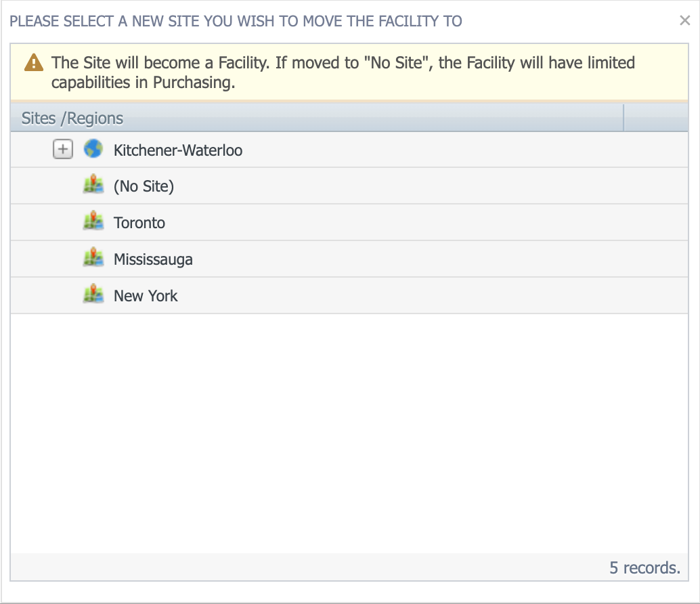Click the column divider in header
700x604 pixels.
tap(623, 118)
